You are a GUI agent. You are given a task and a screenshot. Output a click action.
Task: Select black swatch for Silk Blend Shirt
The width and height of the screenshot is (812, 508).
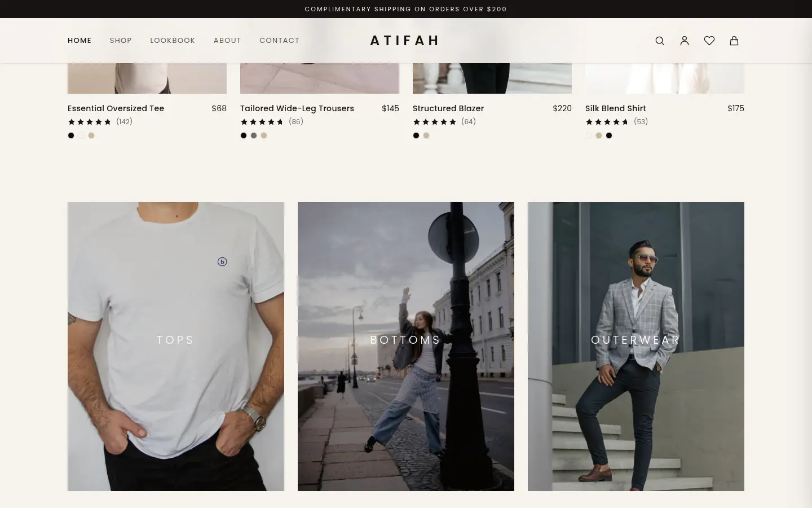pyautogui.click(x=609, y=135)
